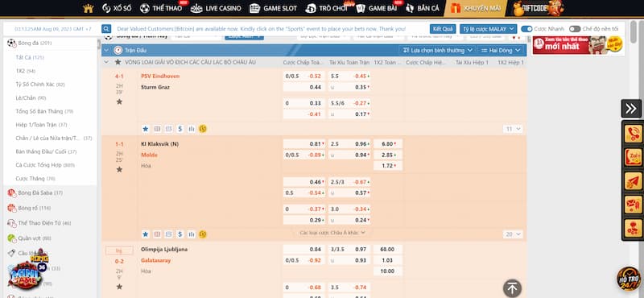Expand the 11 more bets dropdown
This screenshot has height=298, width=644.
pos(513,129)
